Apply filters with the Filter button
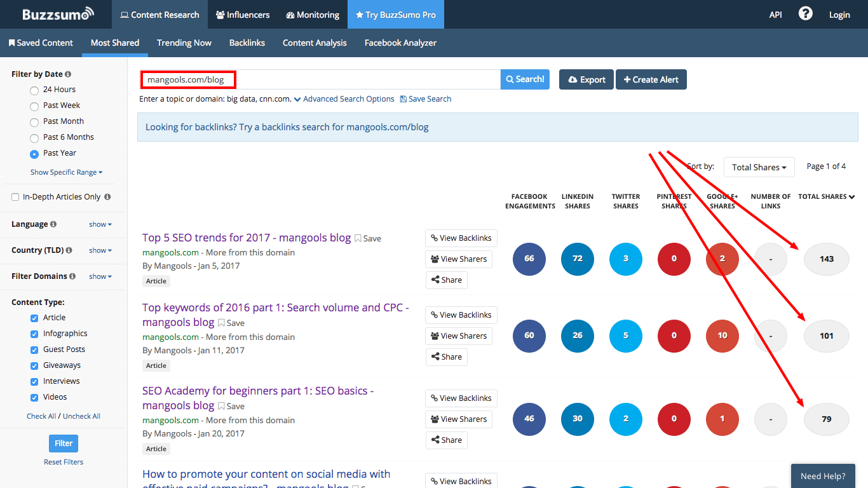 64,444
